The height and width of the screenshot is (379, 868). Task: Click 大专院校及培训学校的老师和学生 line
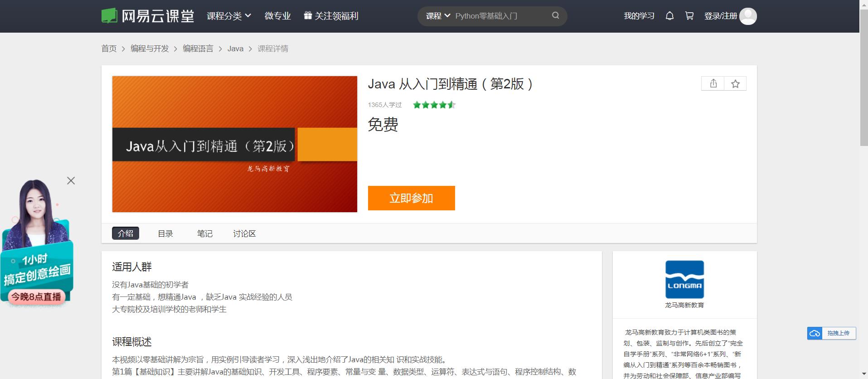click(170, 309)
